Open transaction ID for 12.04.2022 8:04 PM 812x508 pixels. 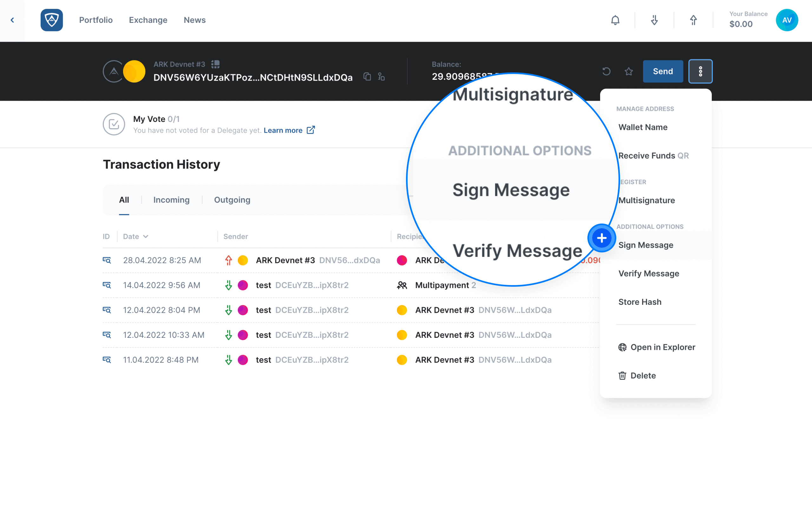point(107,310)
